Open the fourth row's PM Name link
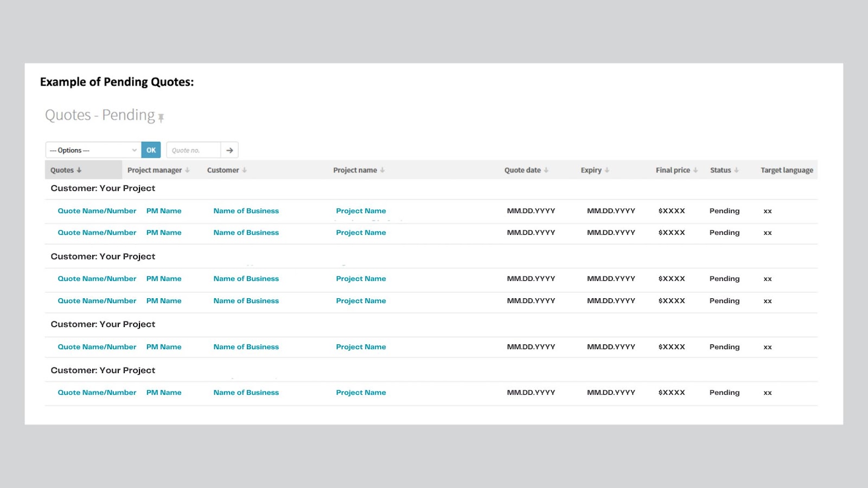The width and height of the screenshot is (868, 488). [164, 301]
